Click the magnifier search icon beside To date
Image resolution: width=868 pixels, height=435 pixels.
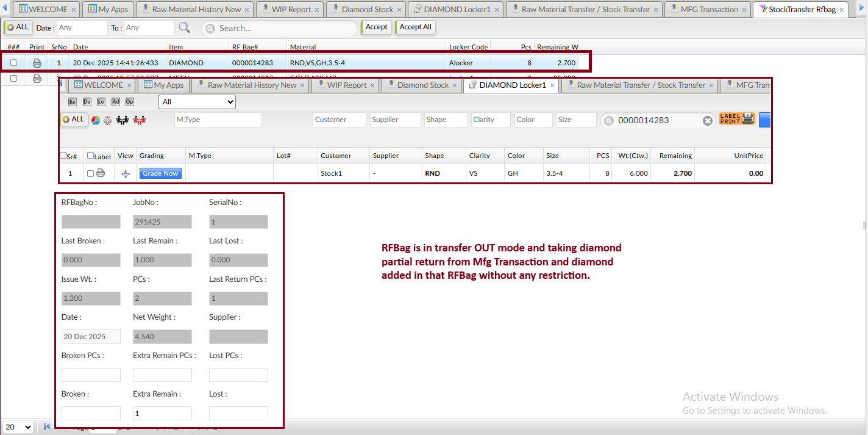(x=184, y=28)
